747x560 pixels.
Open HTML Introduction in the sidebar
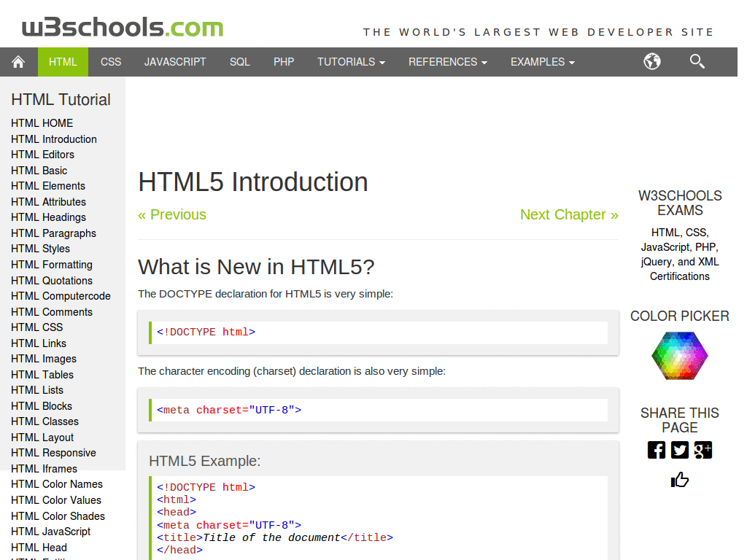[x=53, y=139]
